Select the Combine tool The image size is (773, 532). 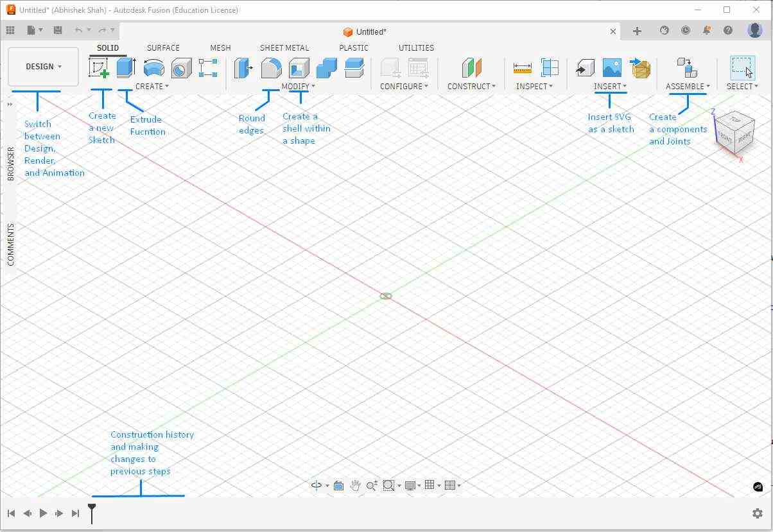coord(326,67)
